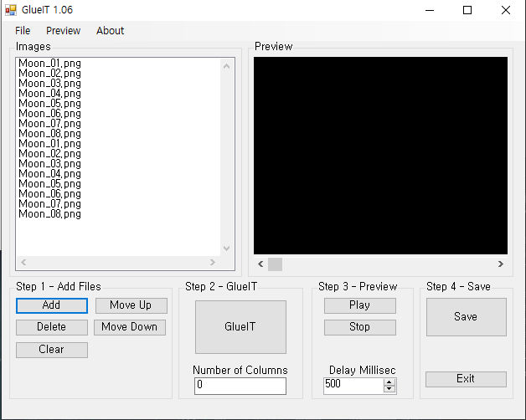Select the second Moon_06.png entry
This screenshot has height=420, width=526.
50,194
